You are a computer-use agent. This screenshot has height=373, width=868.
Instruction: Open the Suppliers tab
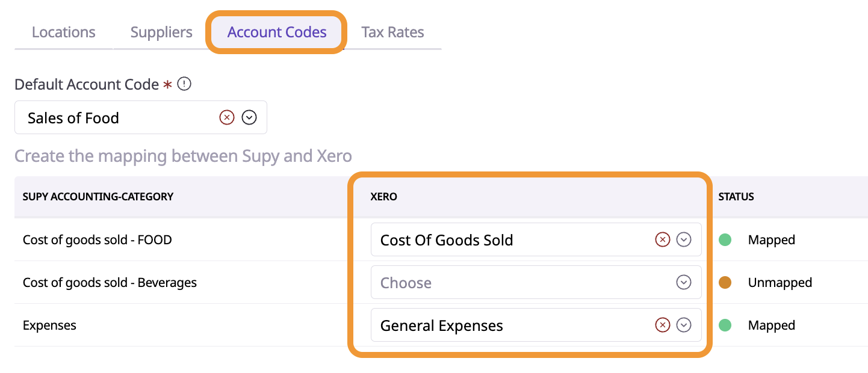[161, 32]
